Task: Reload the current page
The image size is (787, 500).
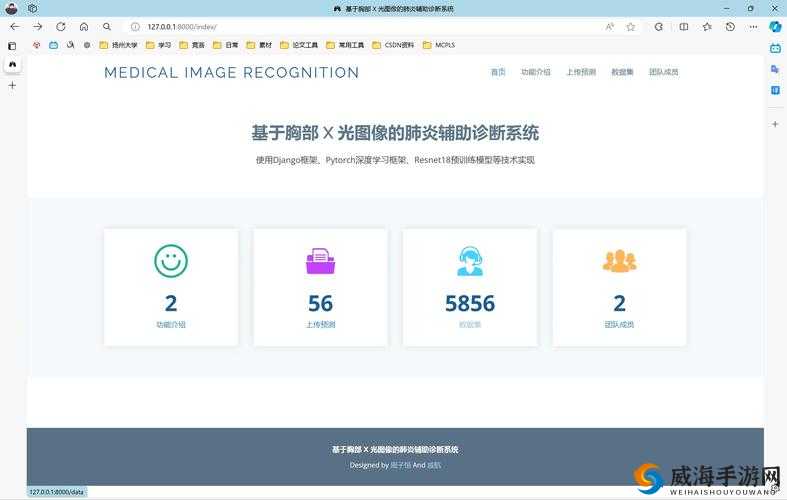Action: click(x=61, y=27)
